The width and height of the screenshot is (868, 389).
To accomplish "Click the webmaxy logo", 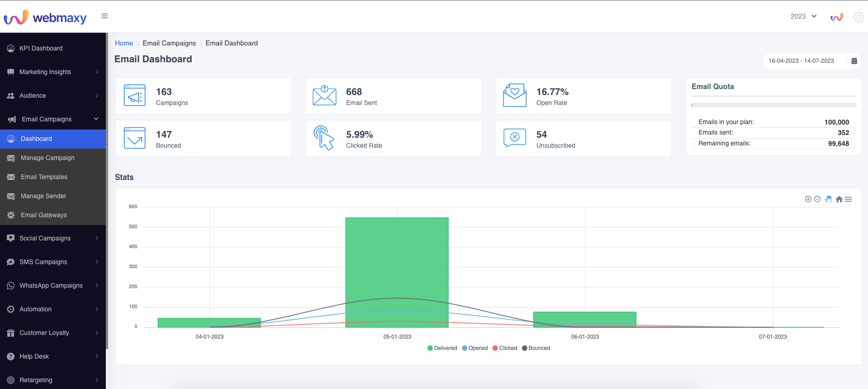I will [45, 17].
